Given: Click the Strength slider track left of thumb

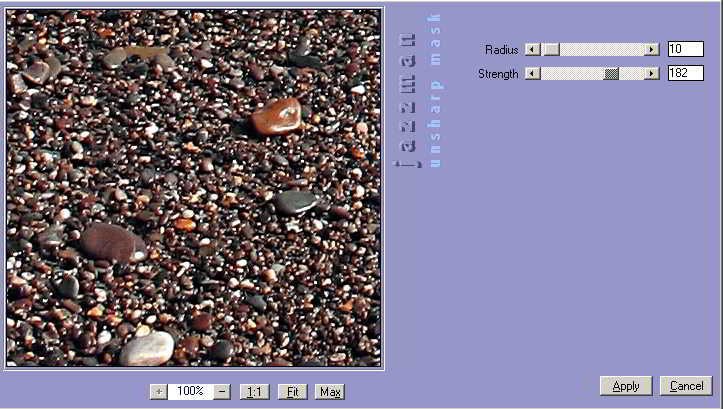Looking at the screenshot, I should [570, 73].
